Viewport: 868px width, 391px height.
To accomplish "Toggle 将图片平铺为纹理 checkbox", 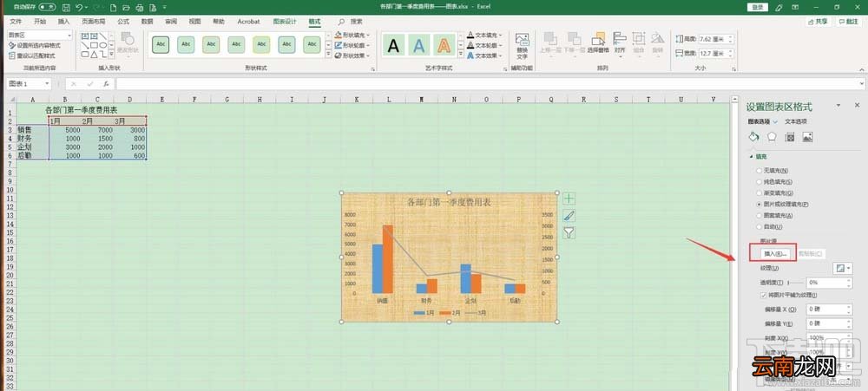I will [765, 296].
